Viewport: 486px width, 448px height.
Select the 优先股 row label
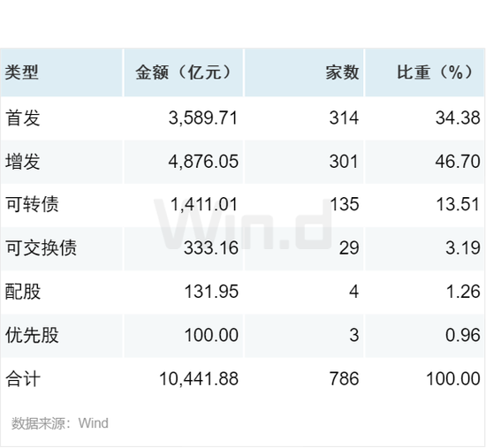tap(32, 335)
